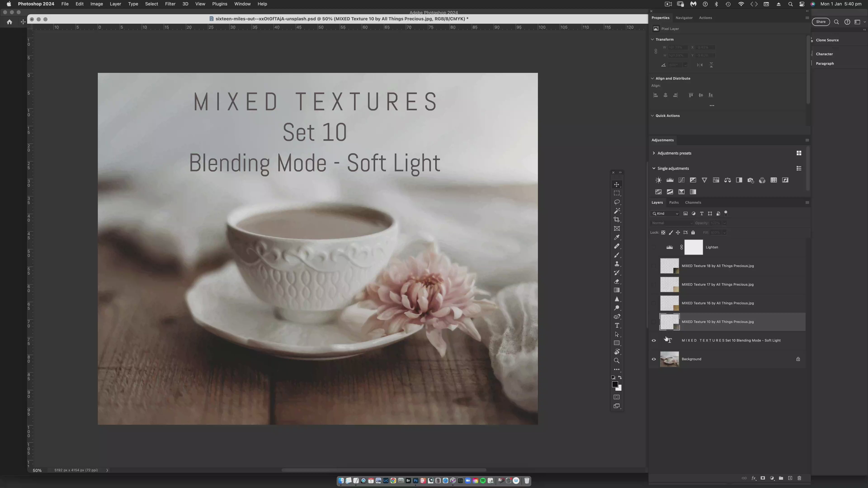The image size is (868, 488).
Task: Switch to the Channels tab
Action: (693, 202)
